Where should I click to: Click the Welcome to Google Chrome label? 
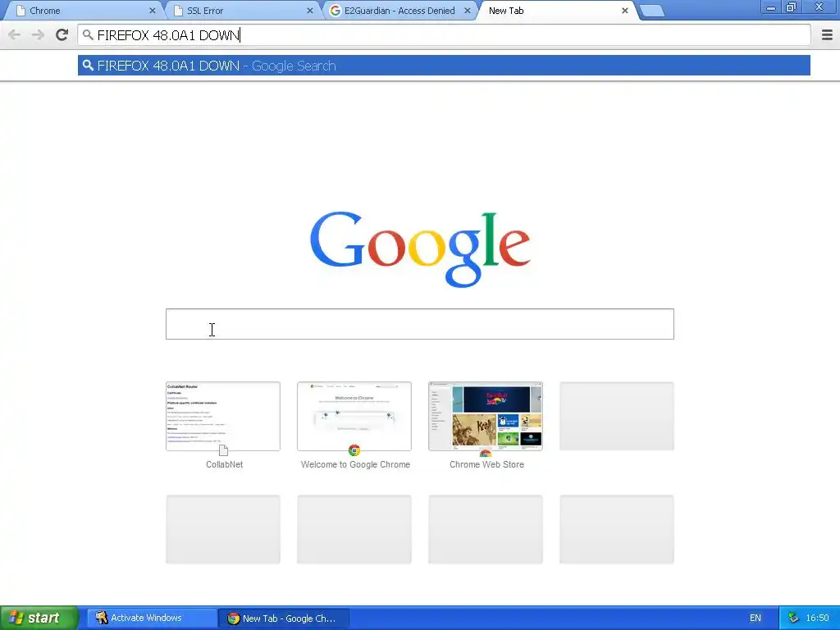pos(355,464)
